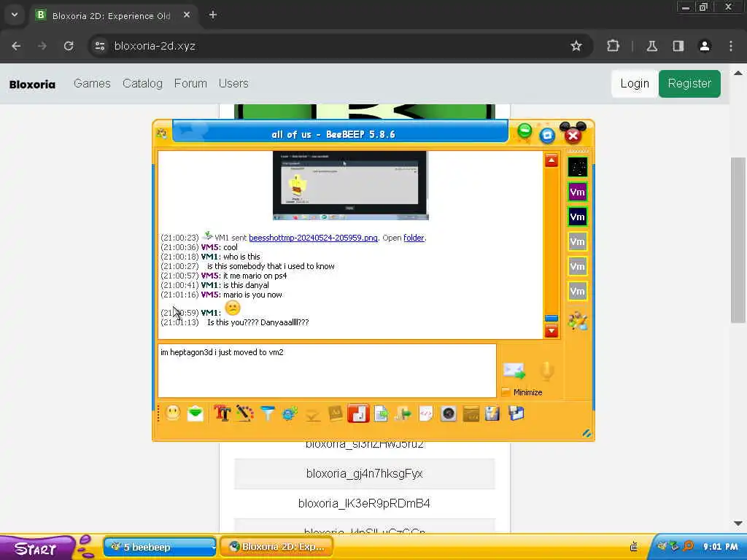The height and width of the screenshot is (560, 747).
Task: Open the Start button on taskbar
Action: (x=36, y=548)
